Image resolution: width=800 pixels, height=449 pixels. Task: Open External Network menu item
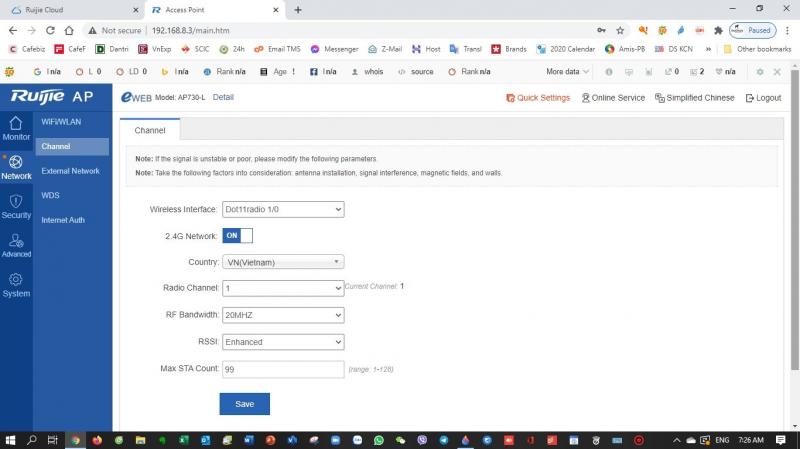click(70, 171)
